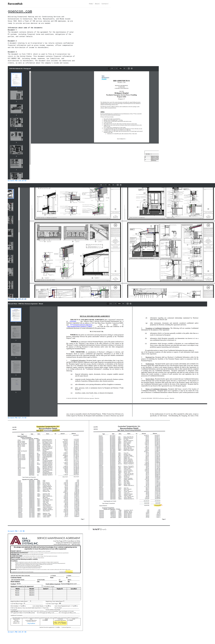
Task: Zoom out in the WWE Non-Disclosure PDF viewer
Action: [x=115, y=304]
